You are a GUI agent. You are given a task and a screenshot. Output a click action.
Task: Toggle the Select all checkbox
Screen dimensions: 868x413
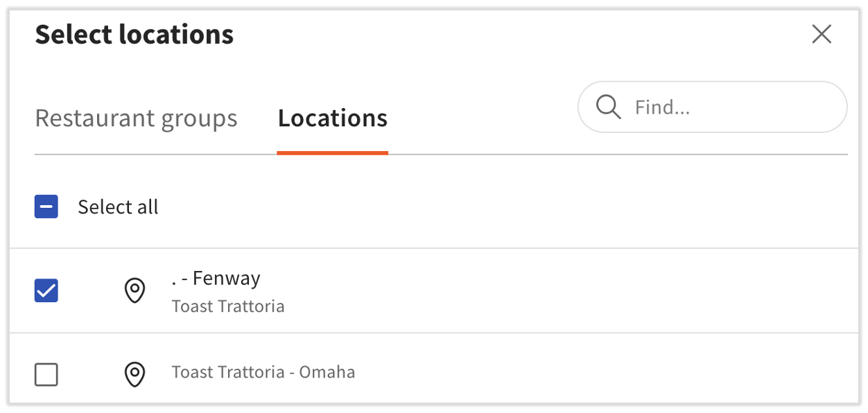46,207
